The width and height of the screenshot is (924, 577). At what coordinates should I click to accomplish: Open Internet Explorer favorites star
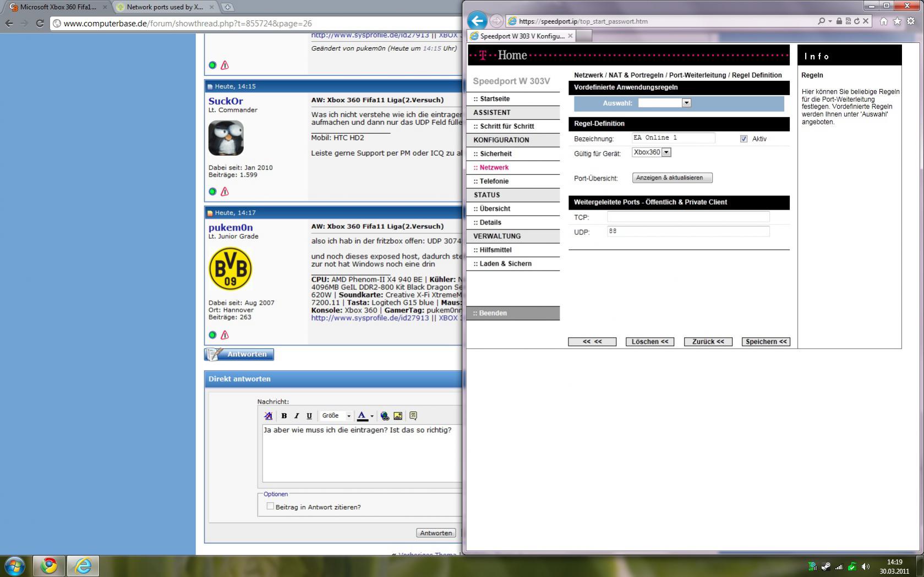897,21
